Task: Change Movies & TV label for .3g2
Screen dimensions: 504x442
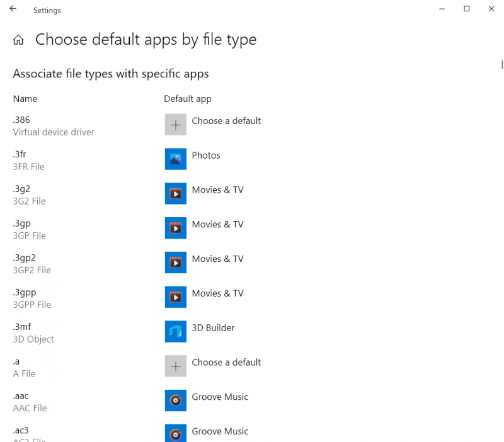Action: click(x=218, y=190)
